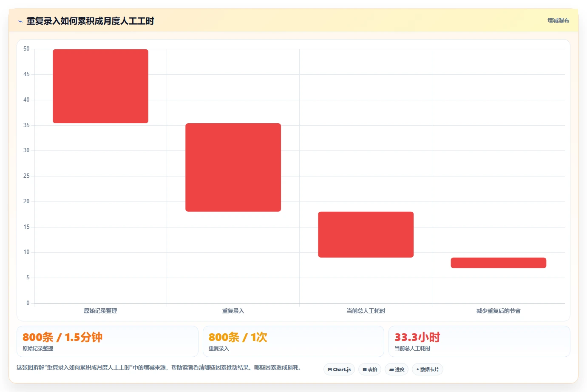Click the chart title 重复录入如何累积成月度人工工时
587x392 pixels.
coord(90,21)
